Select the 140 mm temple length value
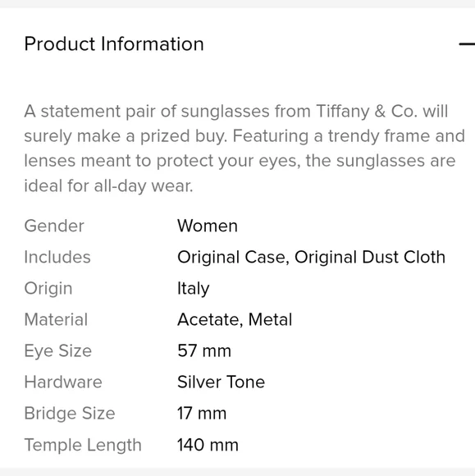 (208, 445)
